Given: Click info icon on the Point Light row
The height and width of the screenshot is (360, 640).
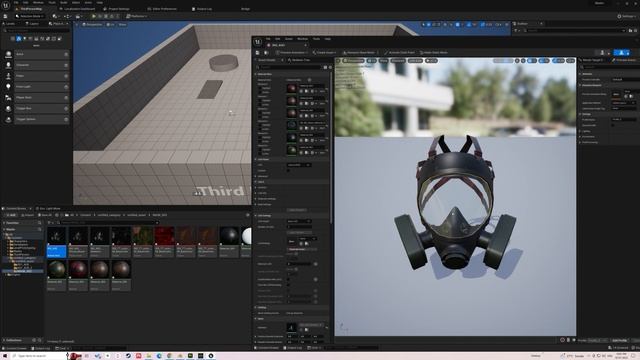Looking at the screenshot, I should point(66,87).
